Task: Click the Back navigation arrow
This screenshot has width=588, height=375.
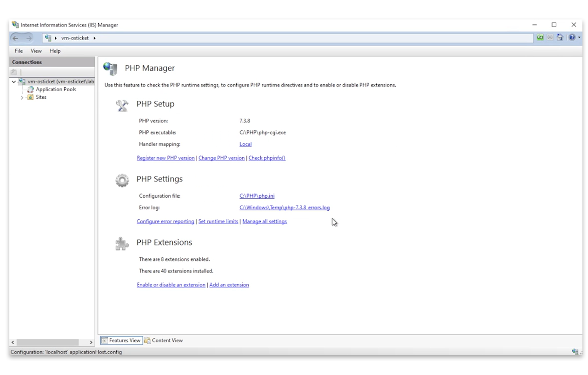Action: click(x=16, y=38)
